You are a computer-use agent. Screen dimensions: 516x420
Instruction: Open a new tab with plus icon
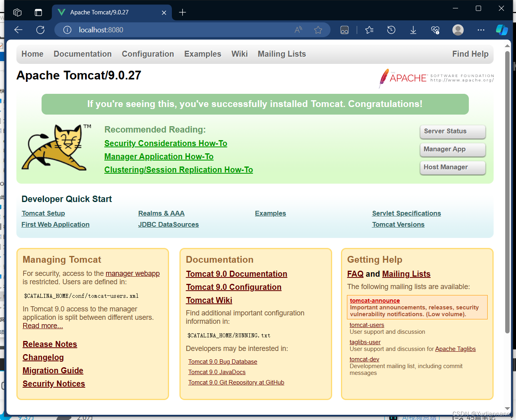pyautogui.click(x=183, y=12)
